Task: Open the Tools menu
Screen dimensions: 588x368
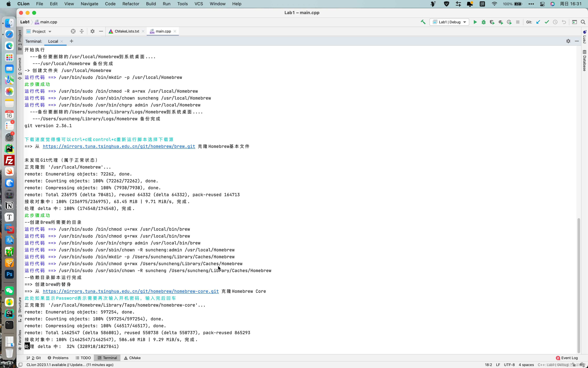Action: (182, 4)
